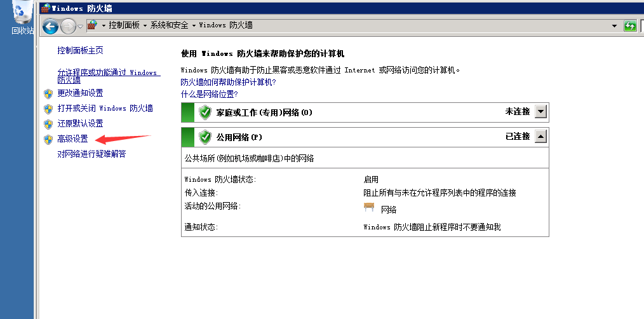Click green shield icon of 公用网络
This screenshot has width=644, height=319.
pyautogui.click(x=205, y=137)
